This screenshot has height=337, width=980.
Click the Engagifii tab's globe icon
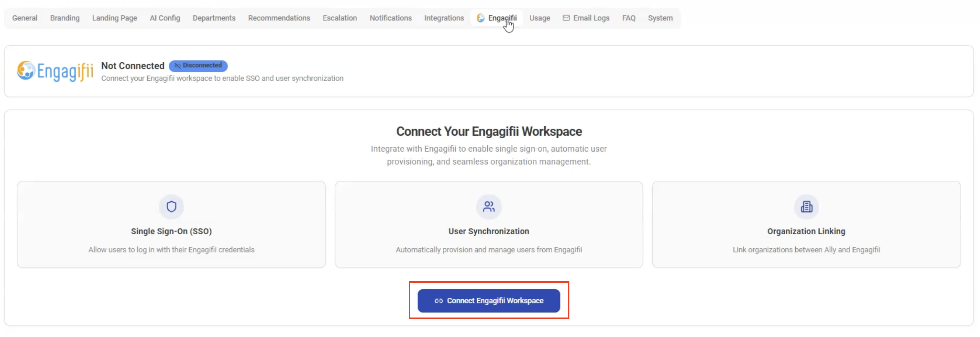pos(480,18)
